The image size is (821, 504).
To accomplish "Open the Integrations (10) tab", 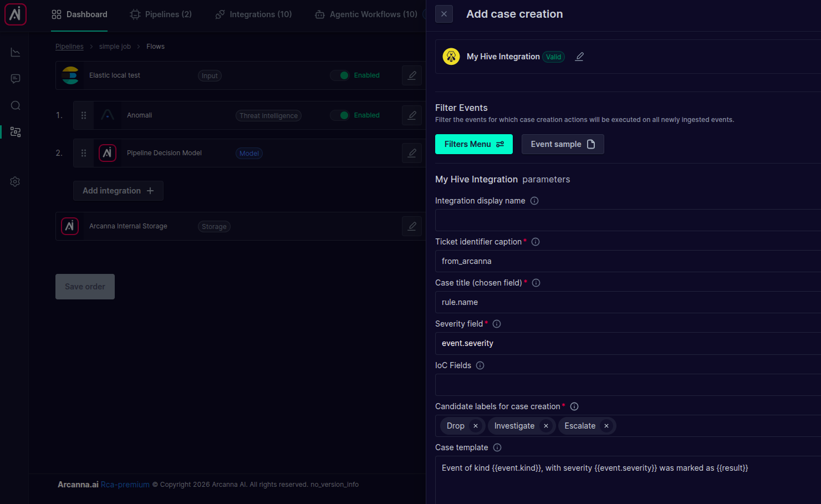I will pos(253,14).
